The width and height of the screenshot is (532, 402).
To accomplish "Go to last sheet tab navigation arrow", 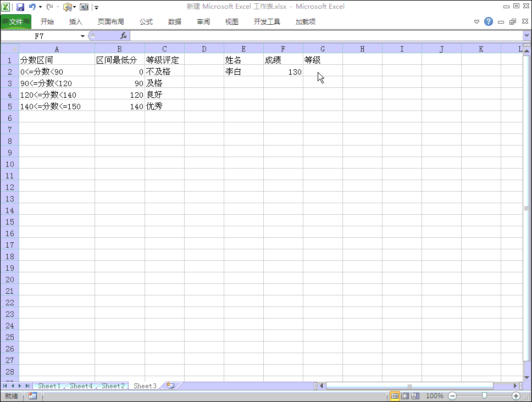I will click(27, 386).
